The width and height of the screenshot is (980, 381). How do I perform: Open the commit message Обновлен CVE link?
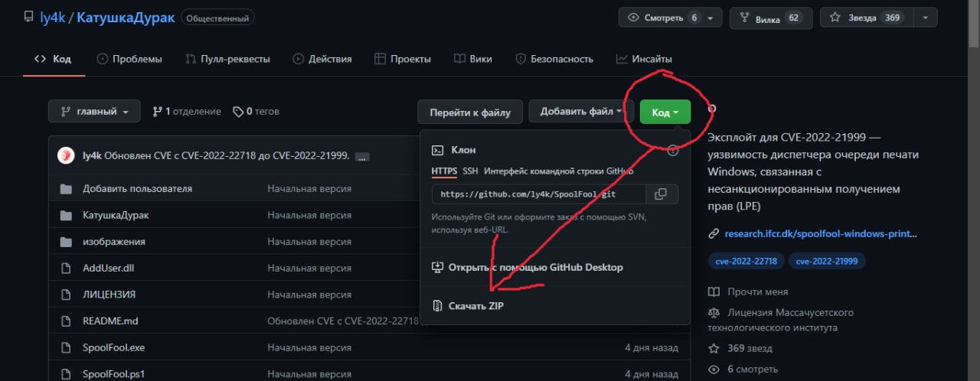click(227, 155)
